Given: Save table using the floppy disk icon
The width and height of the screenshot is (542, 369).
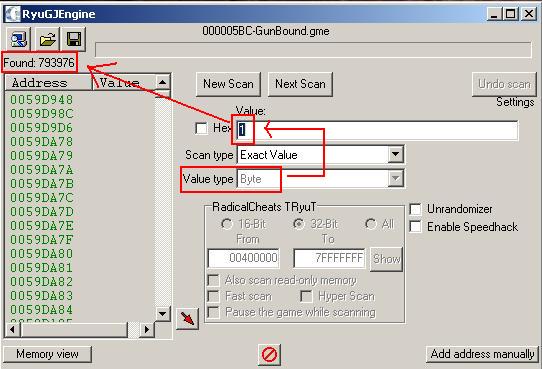Looking at the screenshot, I should tap(74, 39).
